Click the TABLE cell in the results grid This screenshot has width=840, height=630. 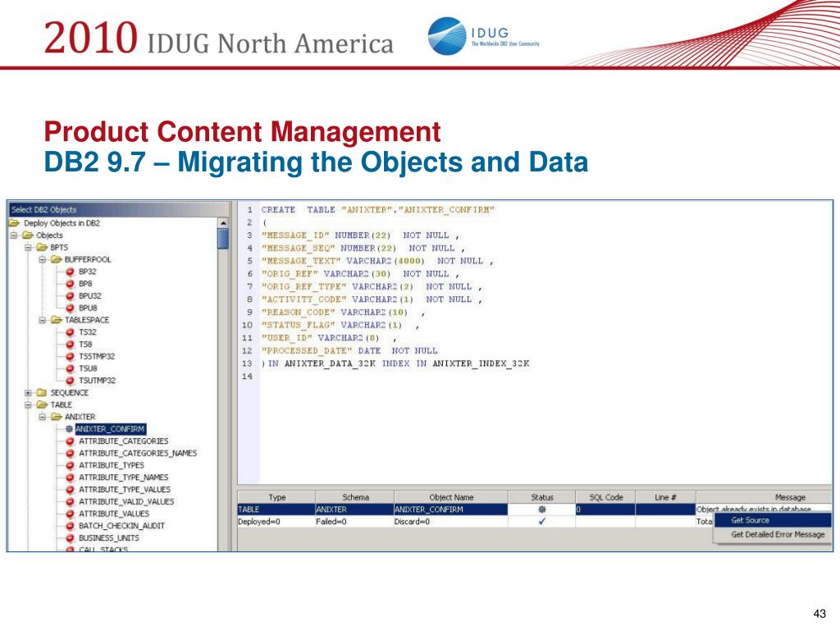(276, 509)
